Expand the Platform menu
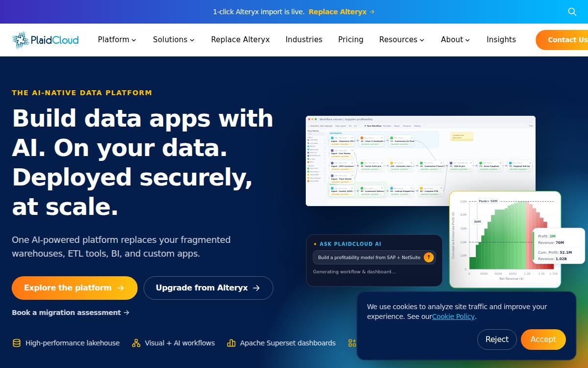This screenshot has width=588, height=368. 117,40
